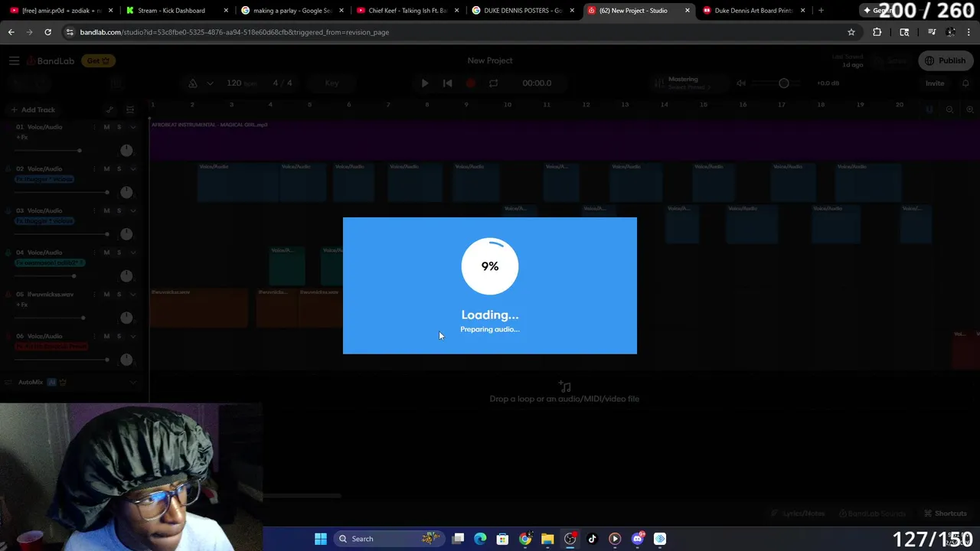Image resolution: width=980 pixels, height=551 pixels.
Task: Select the AFROBEAT INSTRUMENTAL audio region
Action: 564,139
